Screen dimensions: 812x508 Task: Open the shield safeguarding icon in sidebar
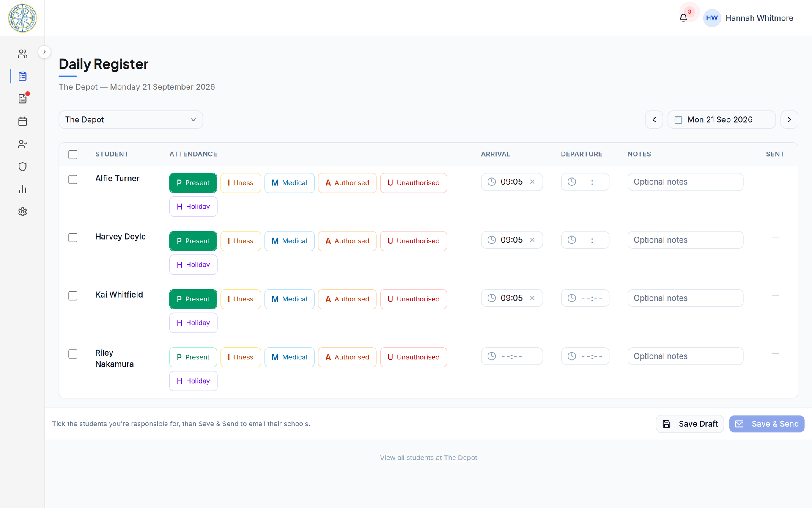(x=22, y=166)
